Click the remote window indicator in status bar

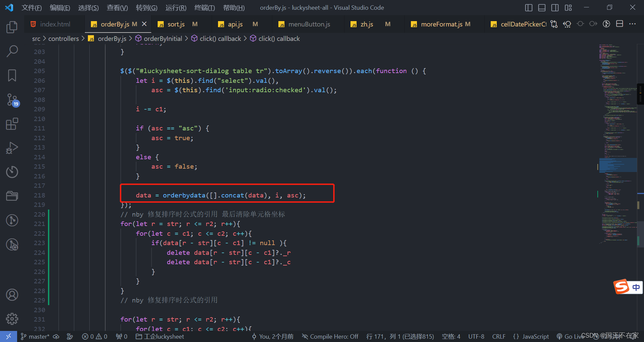tap(8, 336)
